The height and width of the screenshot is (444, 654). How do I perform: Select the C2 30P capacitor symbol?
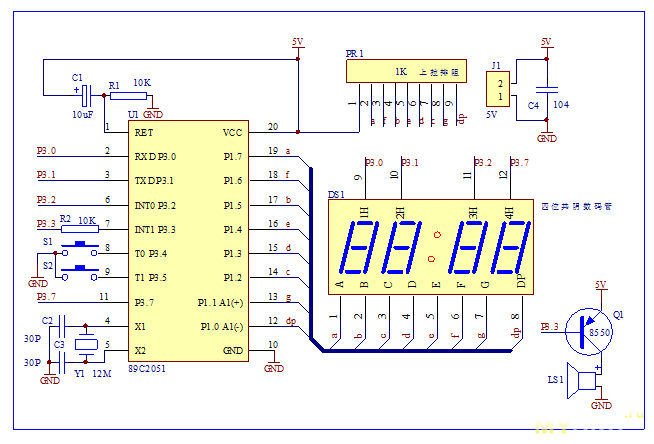(x=62, y=326)
